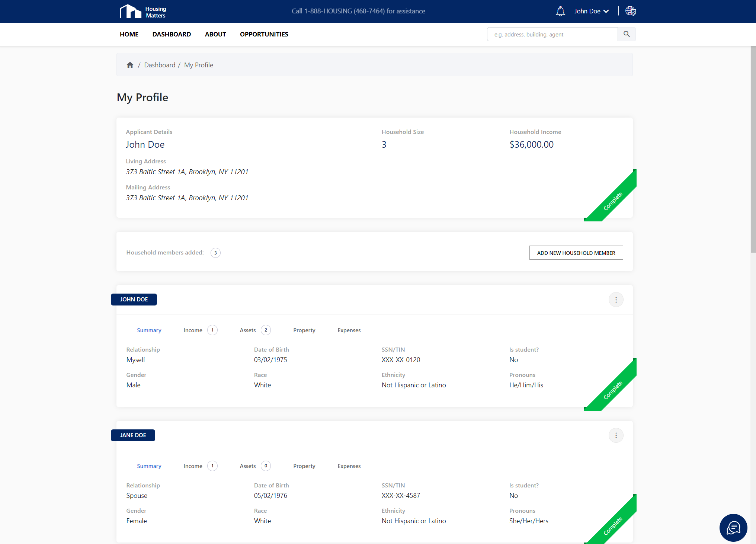The image size is (756, 544).
Task: Click Add New Household Member button
Action: [x=576, y=253]
